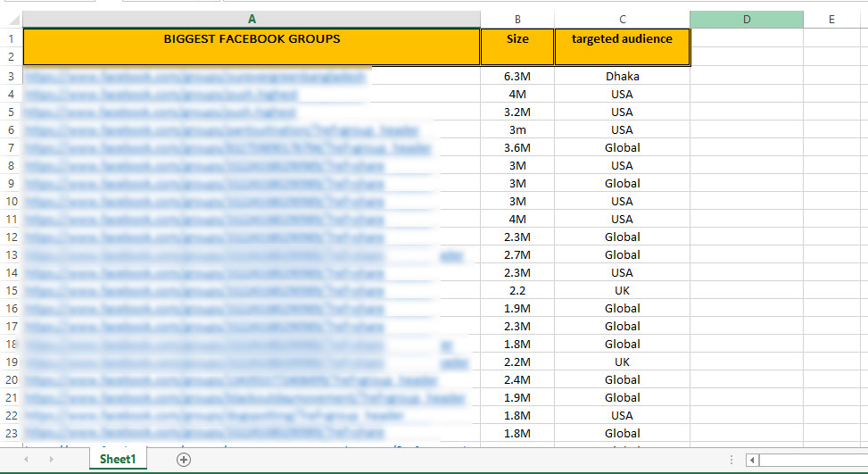The image size is (868, 474).
Task: Select the Dhaka audience cell
Action: 622,76
